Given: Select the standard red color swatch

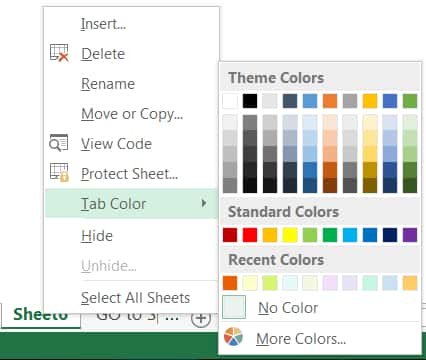Looking at the screenshot, I should pyautogui.click(x=250, y=235).
